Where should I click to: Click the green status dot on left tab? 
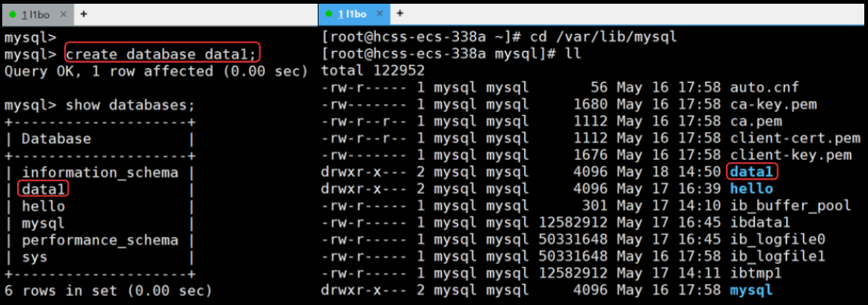[13, 15]
